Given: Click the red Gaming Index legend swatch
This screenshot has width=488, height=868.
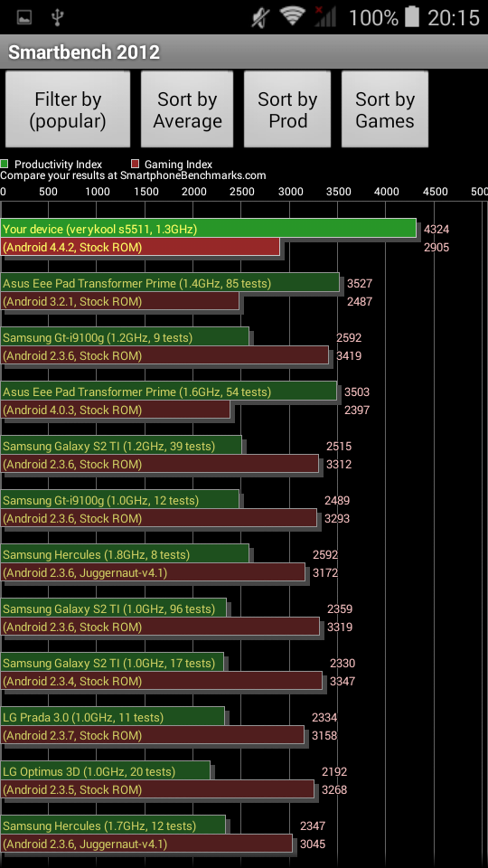Looking at the screenshot, I should coord(135,164).
